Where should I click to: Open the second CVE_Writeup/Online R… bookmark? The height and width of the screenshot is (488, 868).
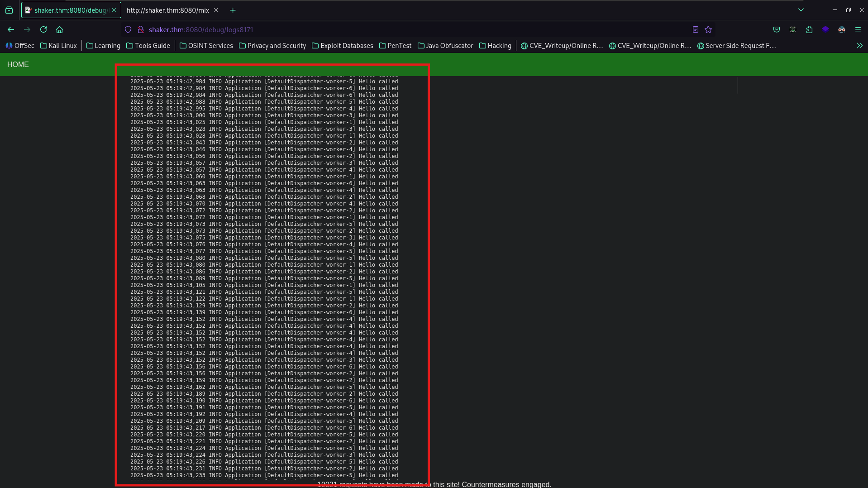coord(650,46)
